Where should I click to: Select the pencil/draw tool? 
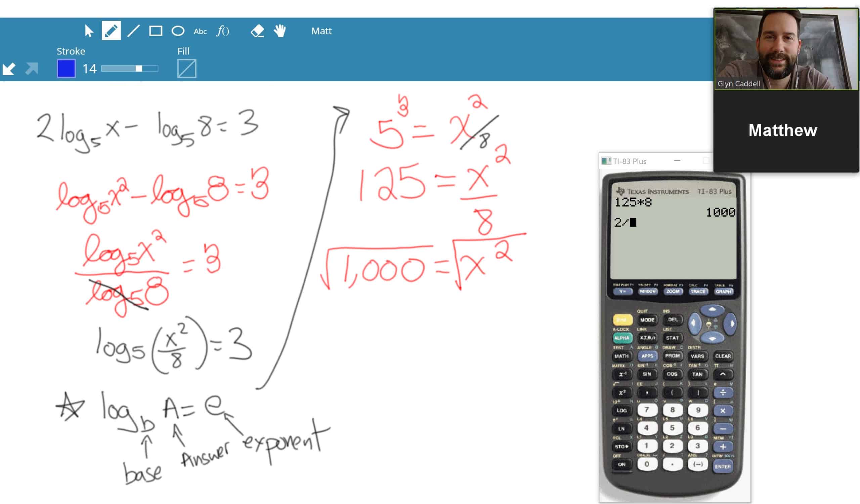111,31
